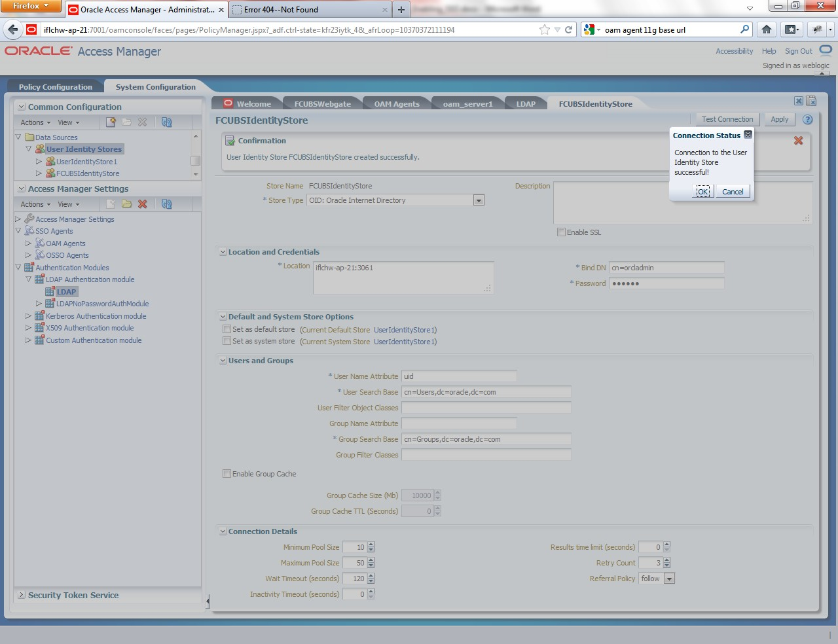Collapse the Common Configuration panel

[22, 107]
